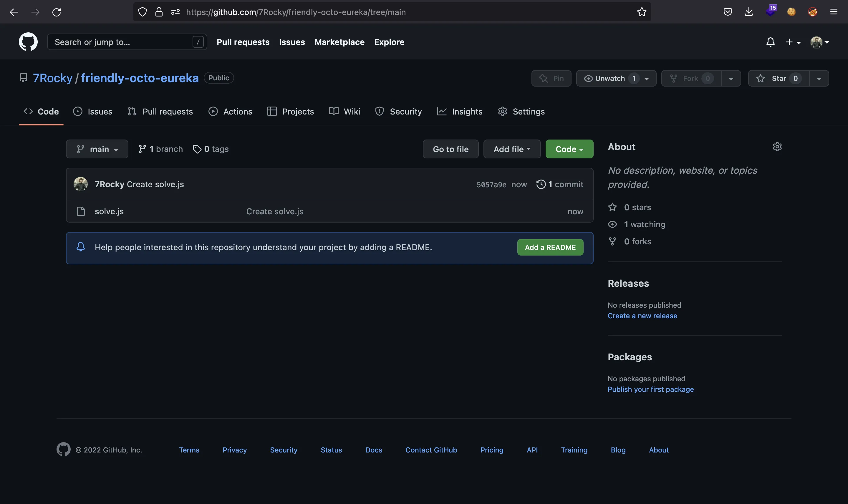This screenshot has height=504, width=848.
Task: Open the 7Rocky owner profile link
Action: (x=53, y=78)
